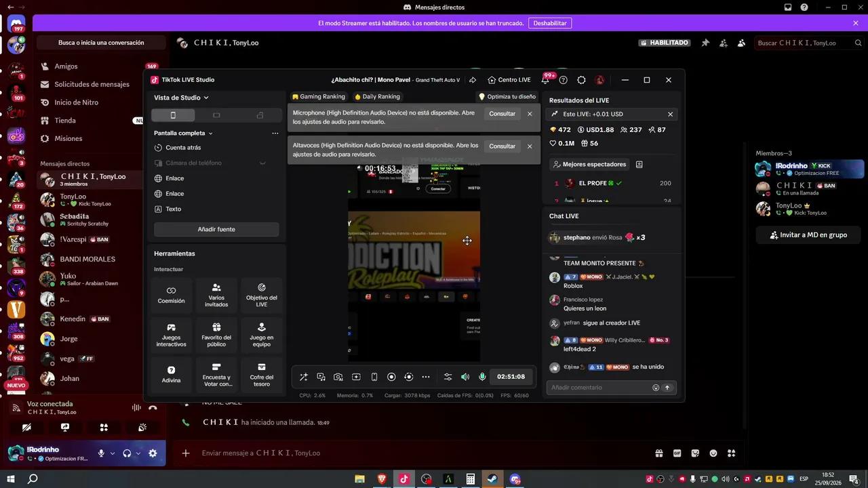This screenshot has width=868, height=488.
Task: Open TikTok Studio settings gear icon
Action: (x=581, y=80)
